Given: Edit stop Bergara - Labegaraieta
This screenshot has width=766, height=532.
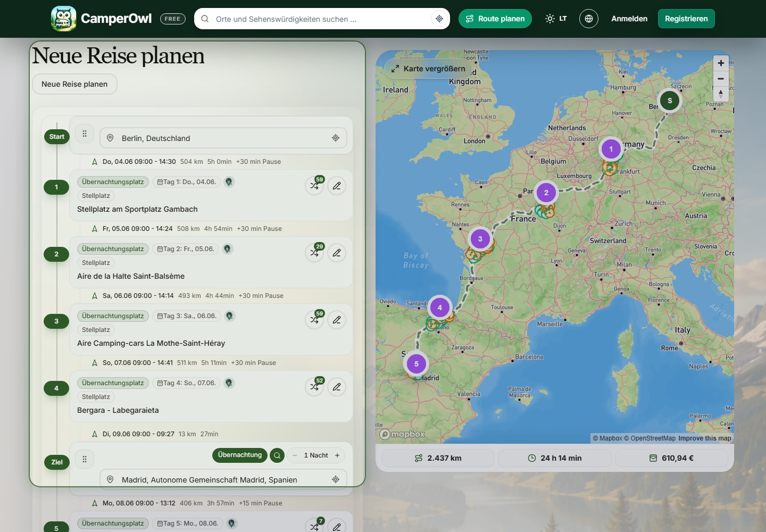Looking at the screenshot, I should [x=337, y=387].
